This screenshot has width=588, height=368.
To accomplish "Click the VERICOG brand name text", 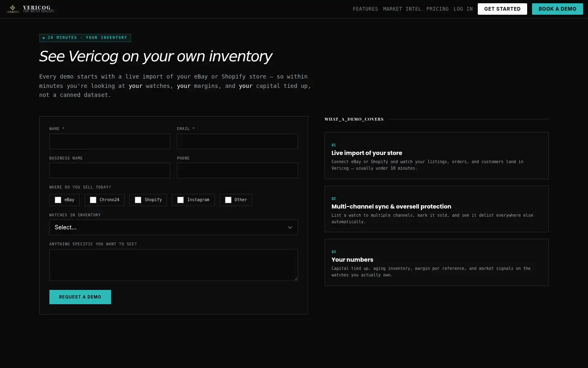I will (x=37, y=7).
